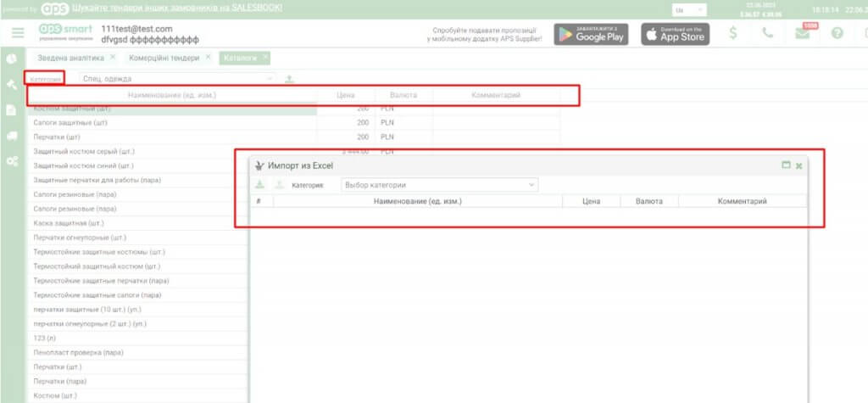
Task: Select the Костюм (шт.) row
Action: [x=138, y=396]
